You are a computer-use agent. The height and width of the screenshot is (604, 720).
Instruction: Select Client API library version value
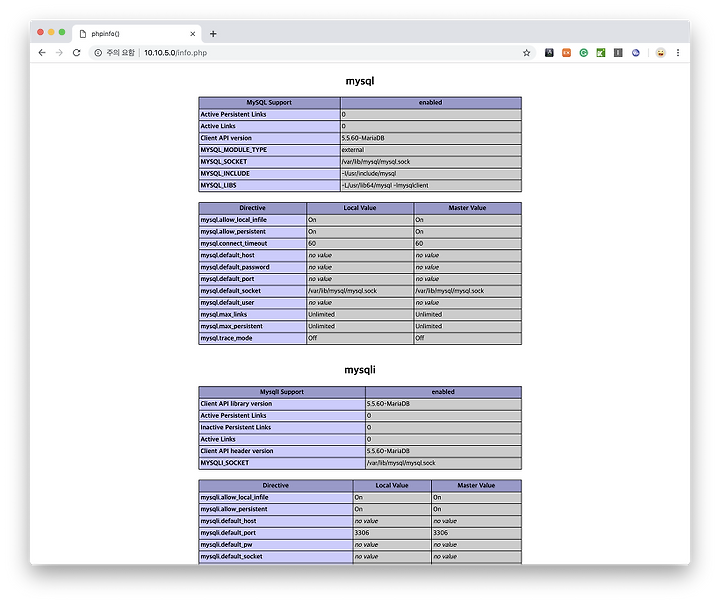pyautogui.click(x=388, y=404)
